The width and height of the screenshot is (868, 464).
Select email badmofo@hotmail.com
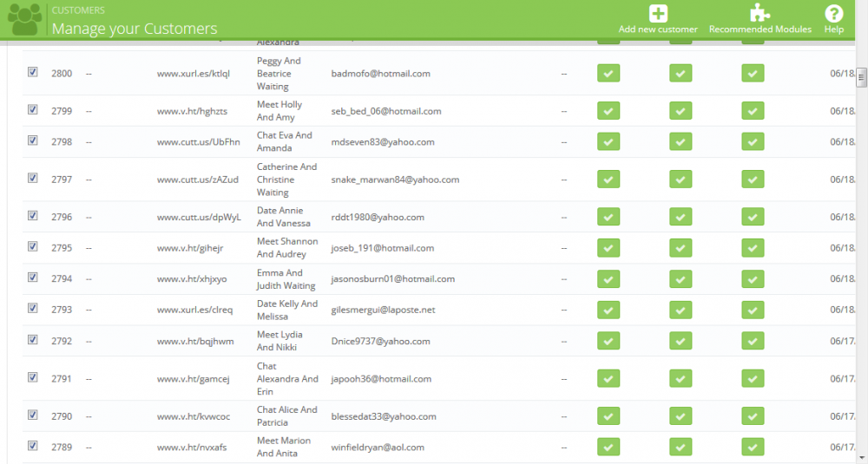pyautogui.click(x=380, y=73)
